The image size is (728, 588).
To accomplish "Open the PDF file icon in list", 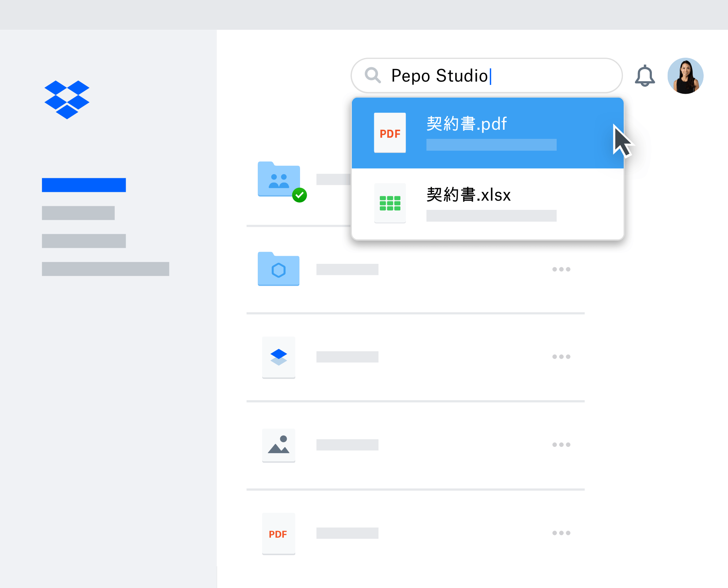I will (278, 534).
